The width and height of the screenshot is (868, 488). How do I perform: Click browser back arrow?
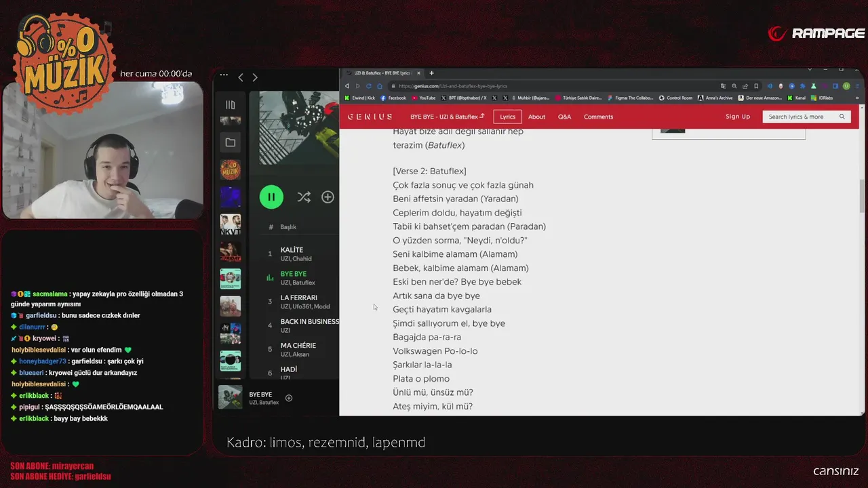(347, 86)
